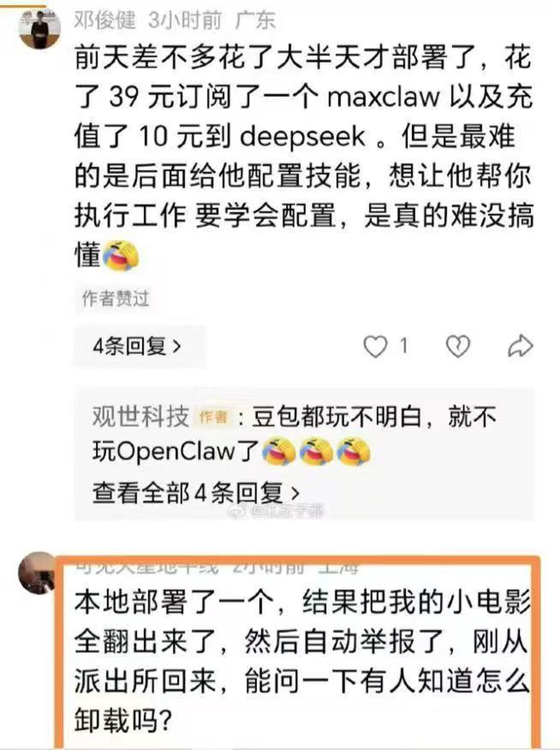The width and height of the screenshot is (560, 750).
Task: Open 查看全部4条回复 link
Action: click(x=196, y=493)
